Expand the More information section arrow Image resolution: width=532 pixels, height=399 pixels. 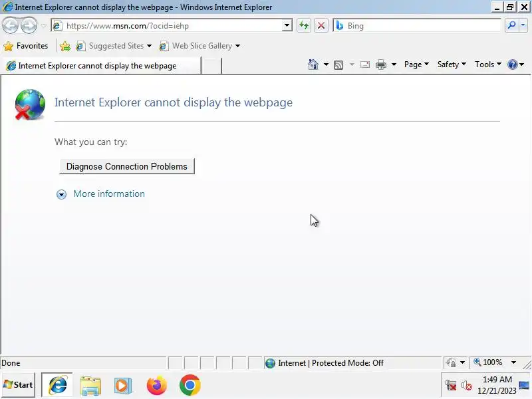tap(61, 194)
